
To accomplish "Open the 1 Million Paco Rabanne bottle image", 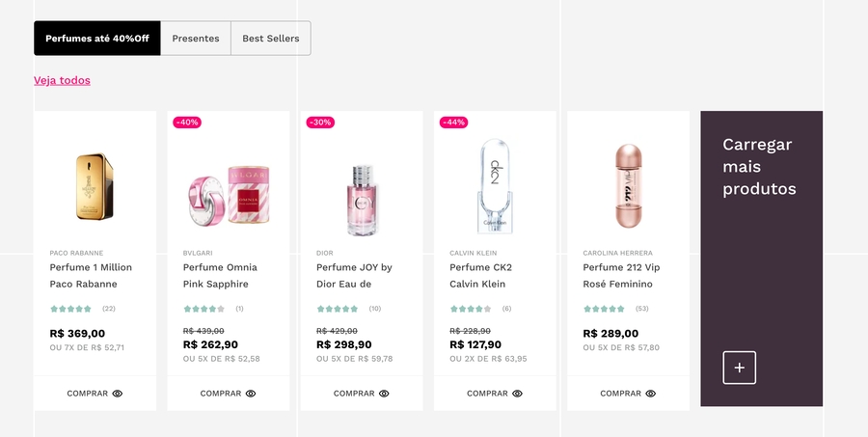I will point(95,185).
